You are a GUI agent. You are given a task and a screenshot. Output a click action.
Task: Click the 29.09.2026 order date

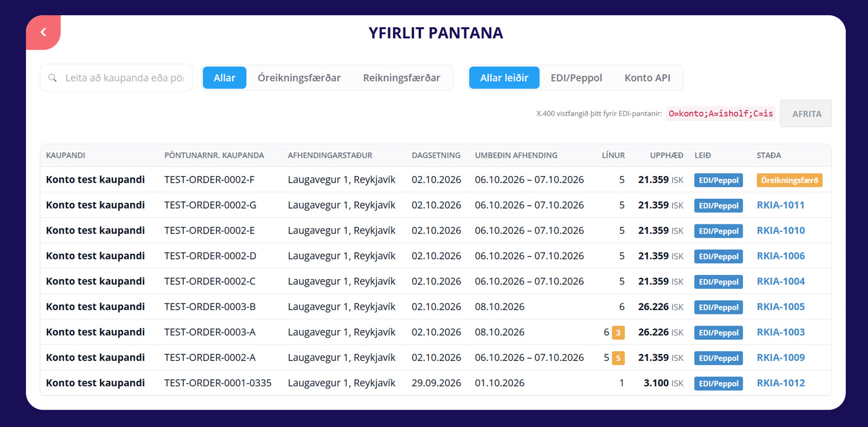coord(436,384)
